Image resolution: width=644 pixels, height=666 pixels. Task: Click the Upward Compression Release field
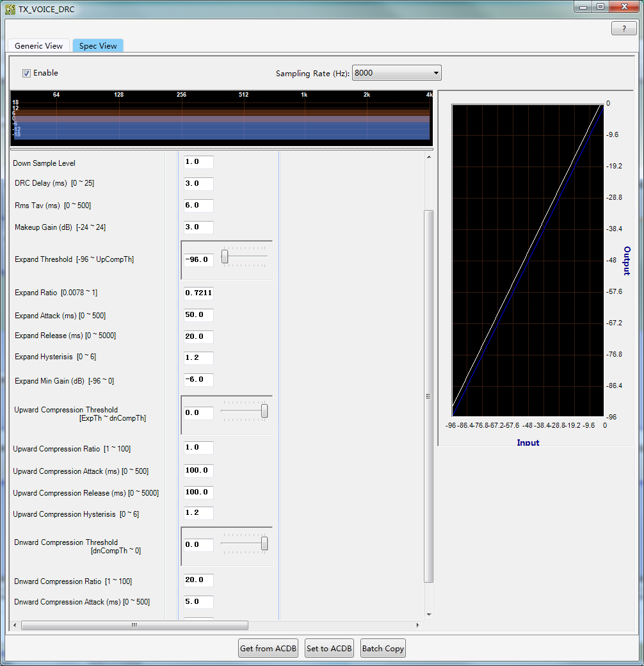[x=198, y=492]
